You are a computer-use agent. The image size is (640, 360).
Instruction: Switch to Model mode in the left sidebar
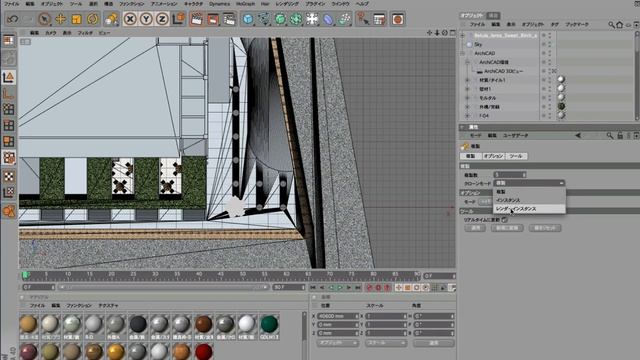pos(9,77)
